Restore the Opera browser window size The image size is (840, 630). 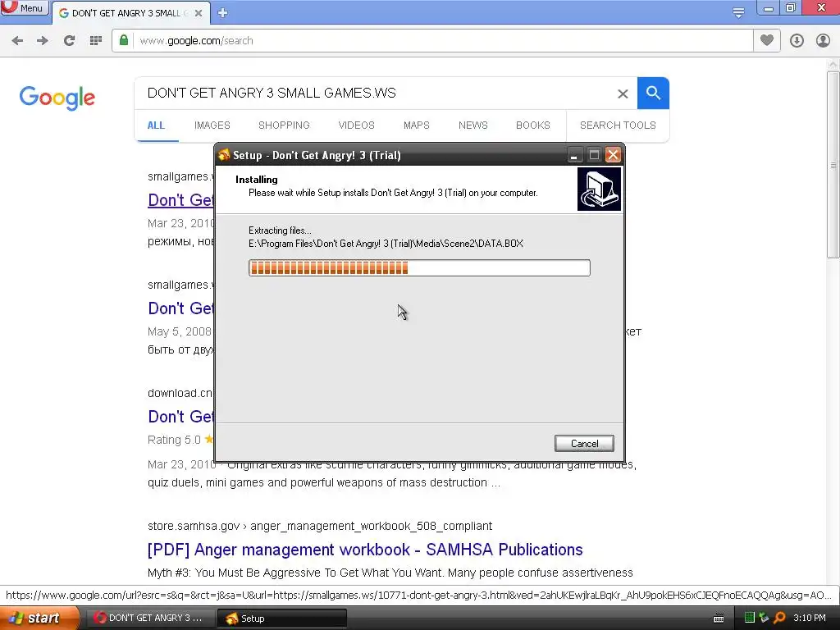(x=790, y=8)
